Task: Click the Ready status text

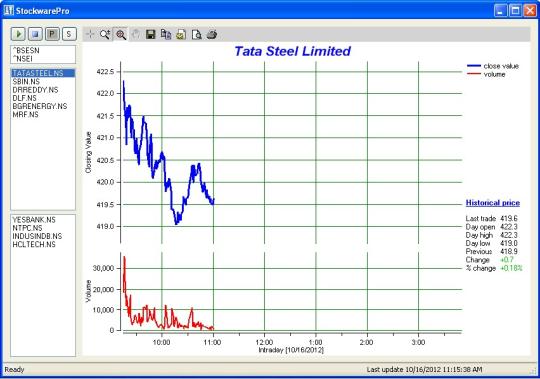Action: pyautogui.click(x=14, y=370)
